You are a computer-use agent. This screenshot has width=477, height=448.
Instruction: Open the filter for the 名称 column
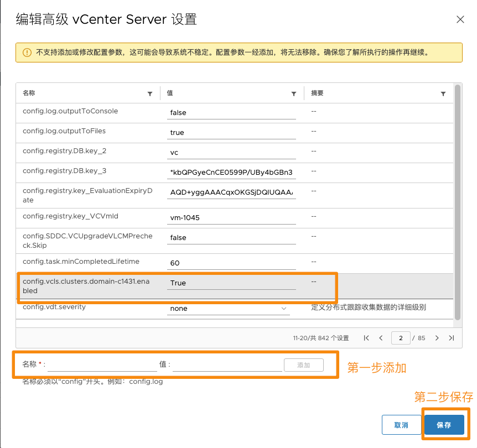point(150,93)
